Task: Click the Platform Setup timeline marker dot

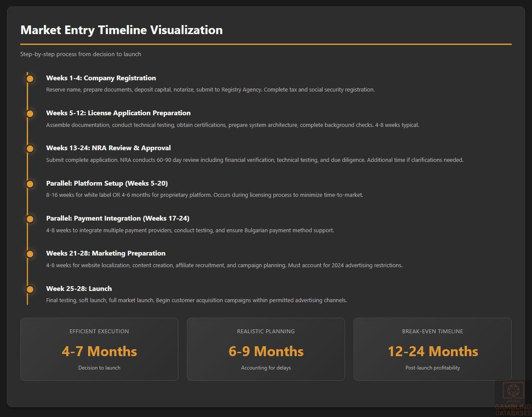Action: 30,184
